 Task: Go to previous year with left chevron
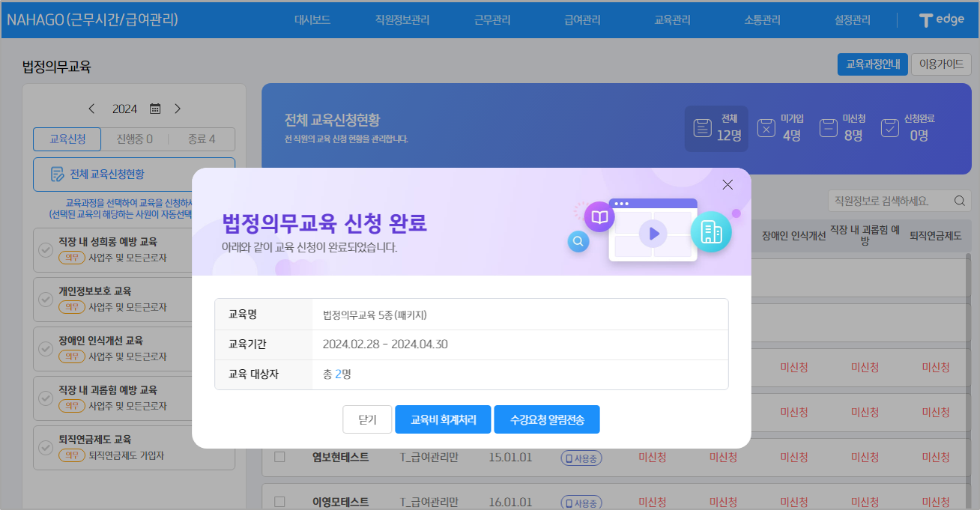point(91,109)
